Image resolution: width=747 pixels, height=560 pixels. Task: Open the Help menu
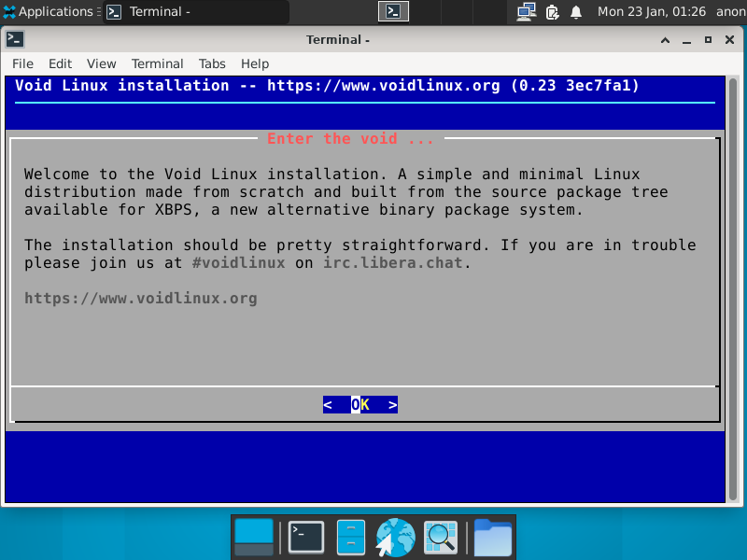(x=254, y=63)
